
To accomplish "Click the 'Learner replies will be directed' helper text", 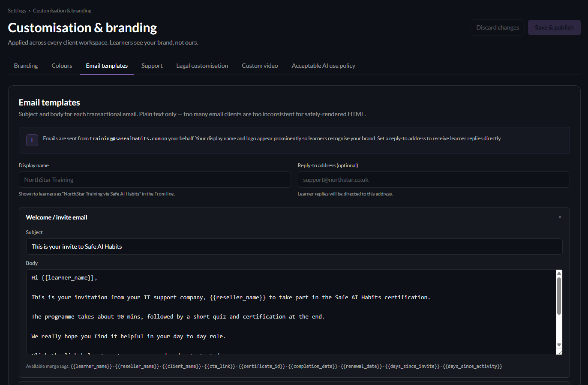I will coord(345,194).
